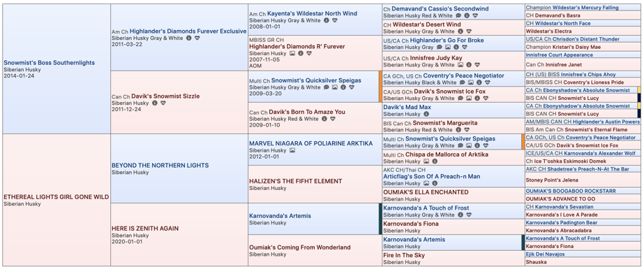Click heart icon for Davik's Born To Amaze You
644x269 pixels.
point(333,119)
